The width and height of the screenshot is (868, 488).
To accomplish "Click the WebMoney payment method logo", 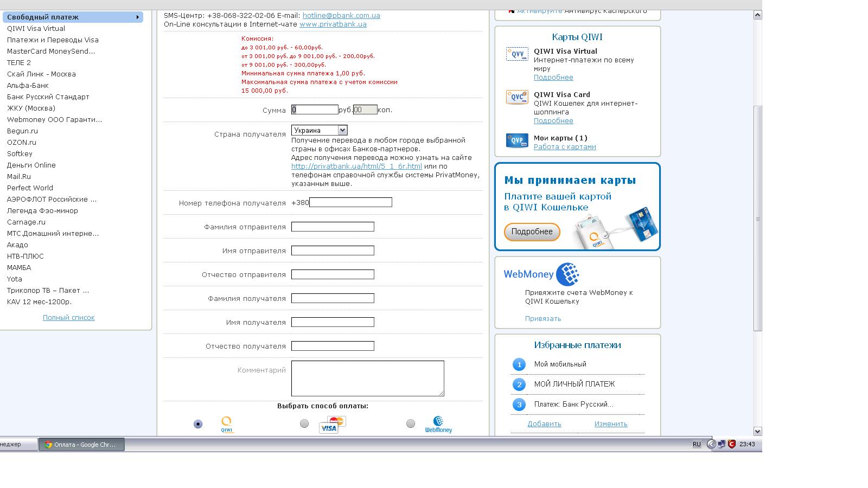I will [x=438, y=425].
